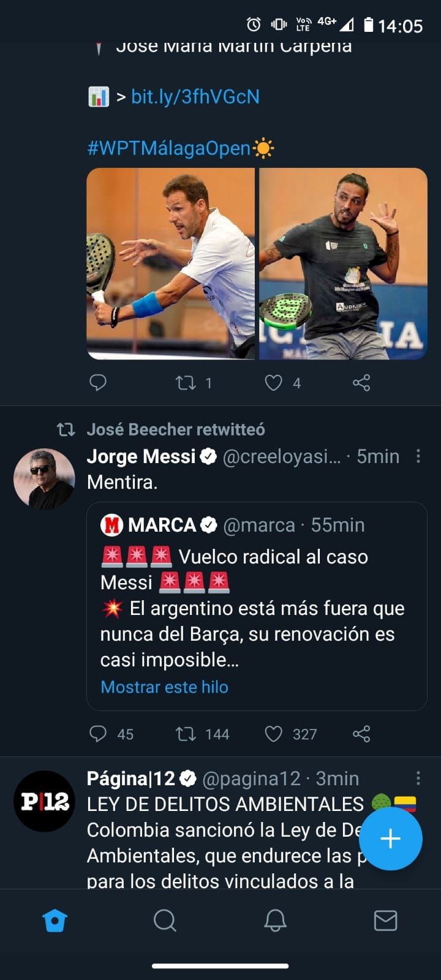Open more options on Jorge Messi's tweet
The image size is (441, 980).
(418, 456)
